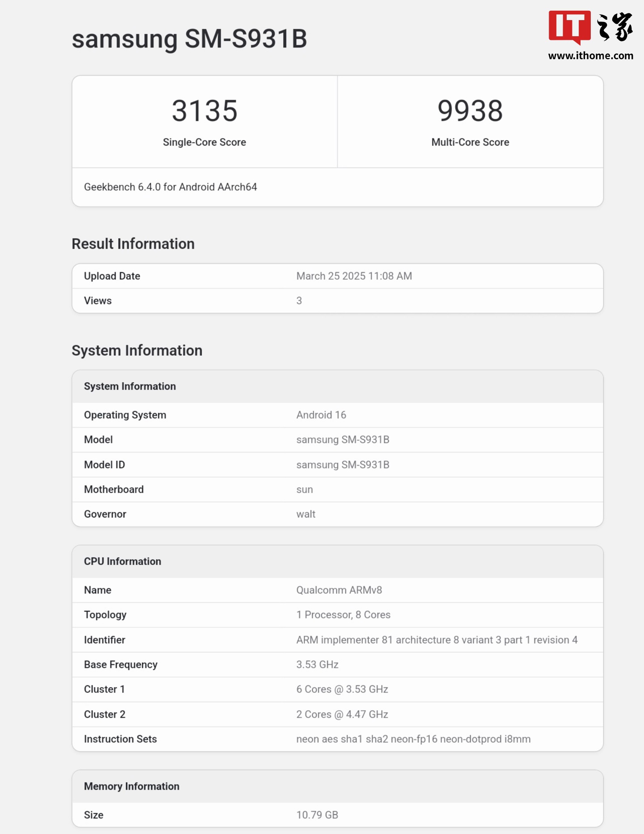The height and width of the screenshot is (834, 644).
Task: Click the 9938 multi-core score number
Action: coord(470,111)
